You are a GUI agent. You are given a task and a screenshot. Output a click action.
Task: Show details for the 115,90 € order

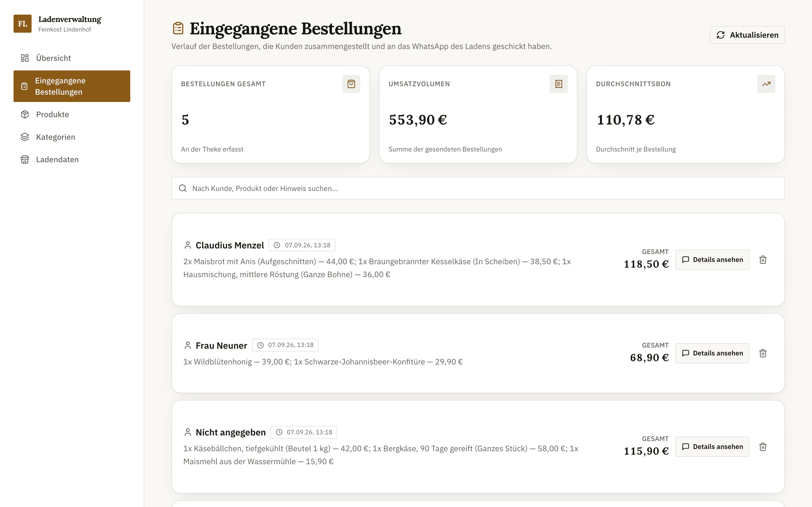pos(712,447)
